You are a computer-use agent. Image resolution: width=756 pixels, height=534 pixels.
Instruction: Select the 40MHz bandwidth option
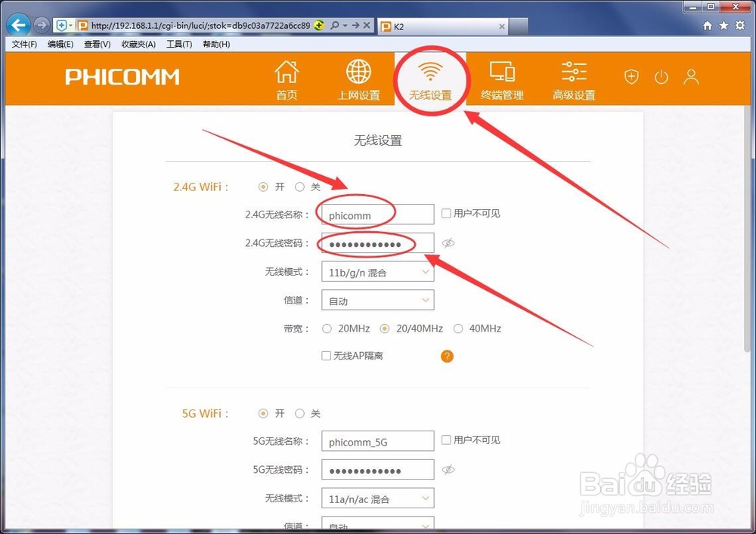click(458, 329)
